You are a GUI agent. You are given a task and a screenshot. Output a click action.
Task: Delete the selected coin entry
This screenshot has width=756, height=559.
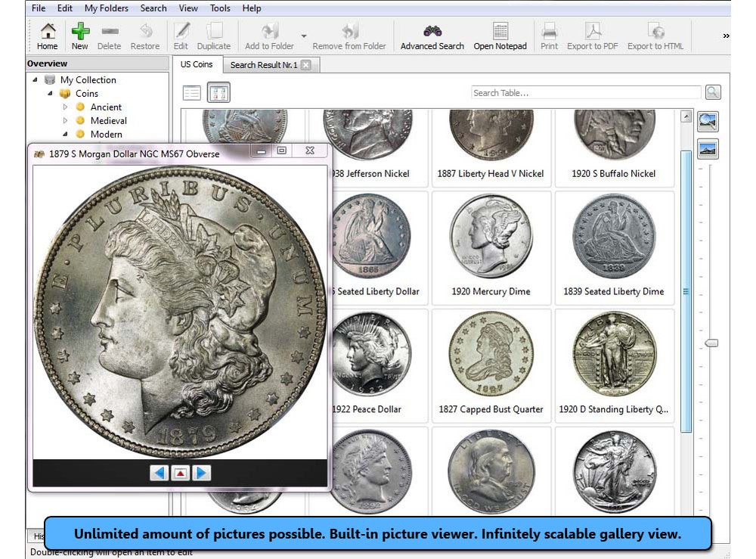pos(109,36)
